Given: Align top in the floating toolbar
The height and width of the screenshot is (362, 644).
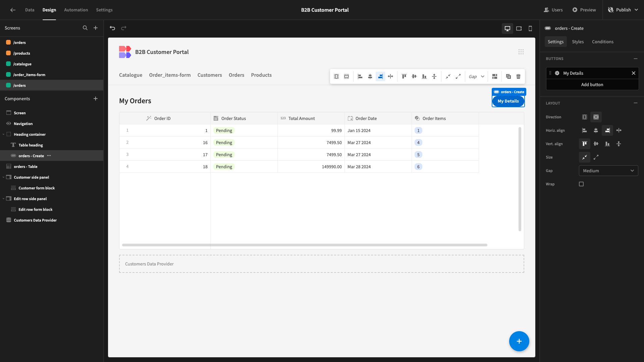Looking at the screenshot, I should pyautogui.click(x=404, y=76).
